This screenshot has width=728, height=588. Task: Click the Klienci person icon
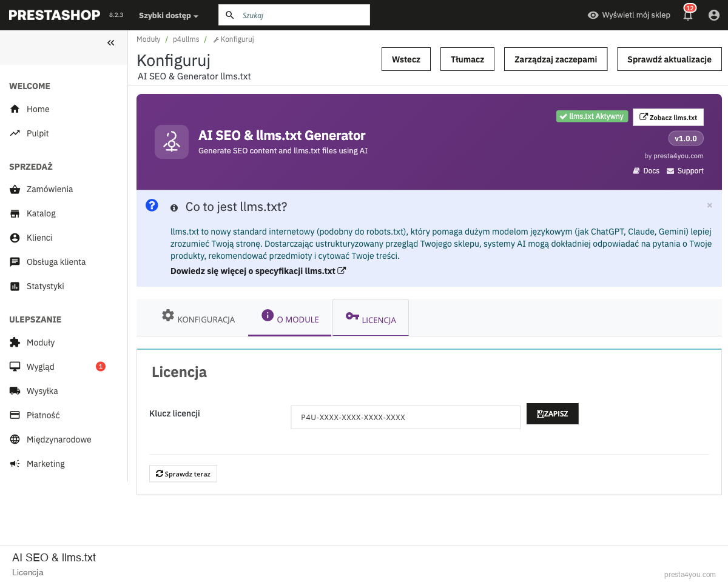coord(15,238)
